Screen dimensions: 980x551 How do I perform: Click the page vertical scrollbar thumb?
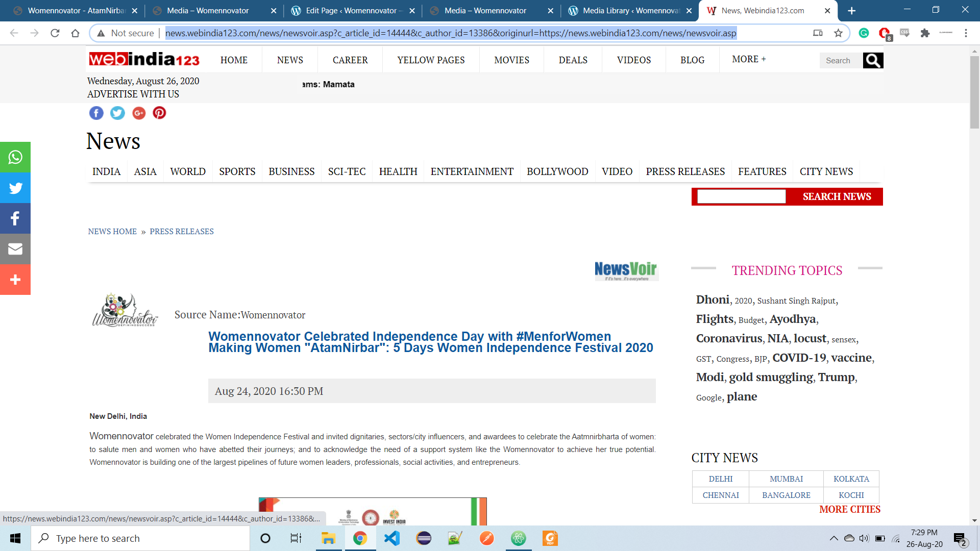[974, 92]
